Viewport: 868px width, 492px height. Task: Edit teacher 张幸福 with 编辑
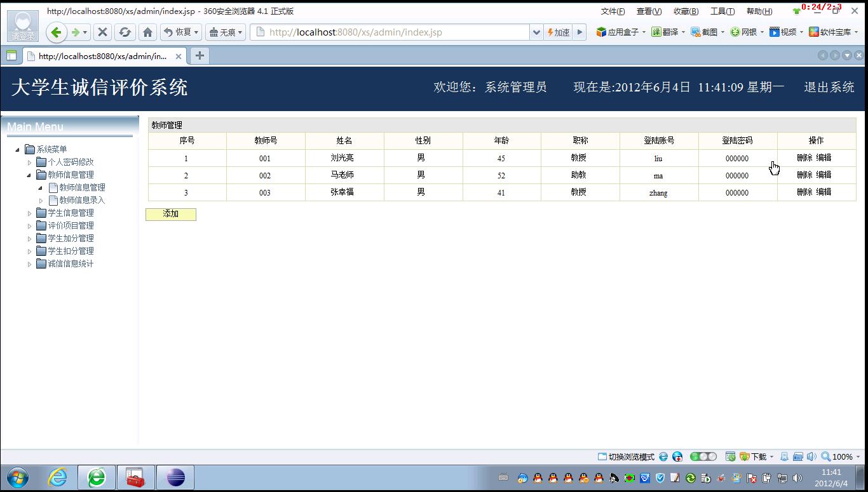[x=824, y=192]
